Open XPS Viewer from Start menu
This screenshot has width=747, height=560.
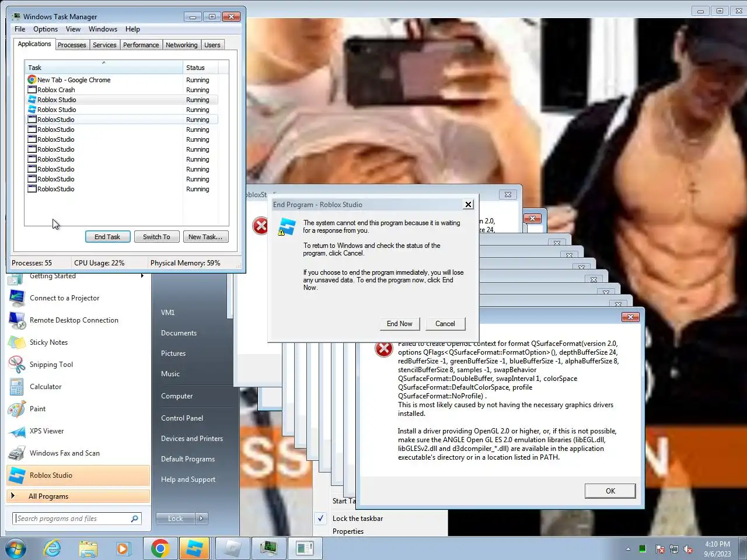click(78, 431)
